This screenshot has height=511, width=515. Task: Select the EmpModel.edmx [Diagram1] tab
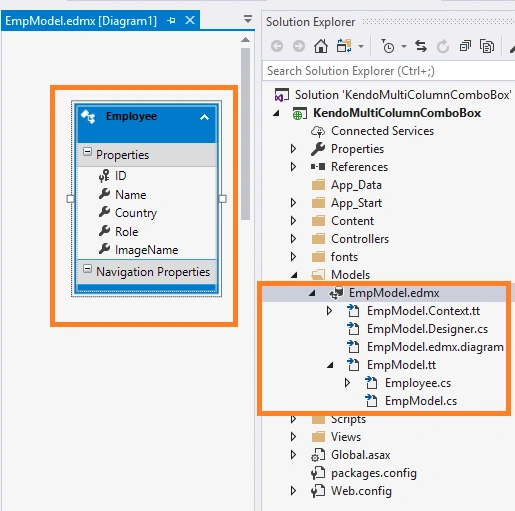coord(81,21)
